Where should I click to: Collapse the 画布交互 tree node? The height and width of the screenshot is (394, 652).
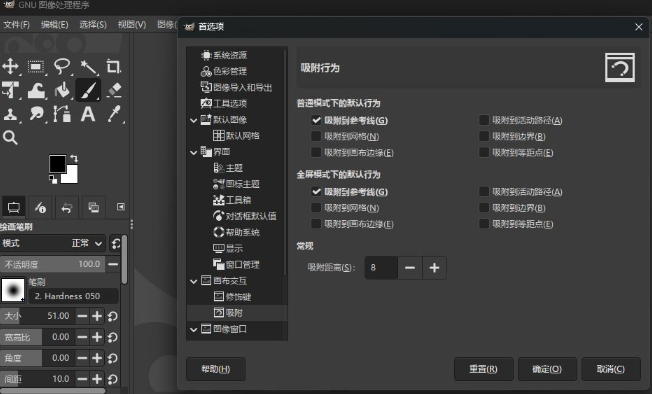193,281
